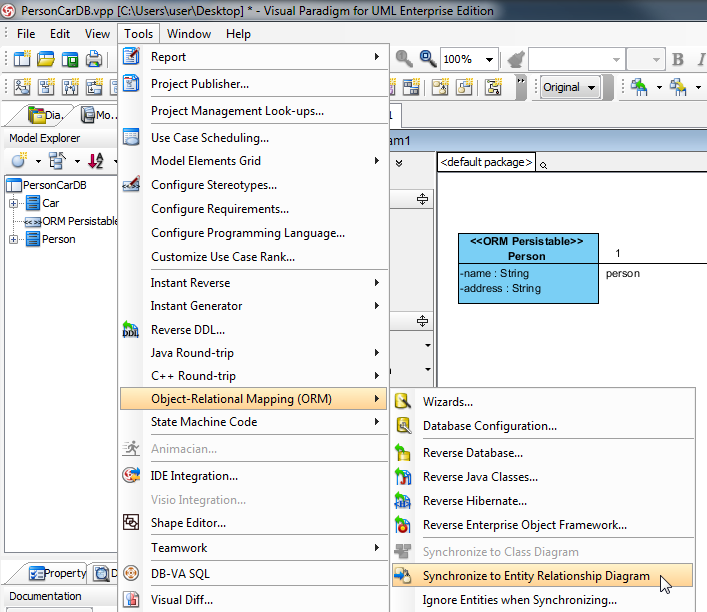Click the Save Project toolbar icon

click(x=70, y=59)
